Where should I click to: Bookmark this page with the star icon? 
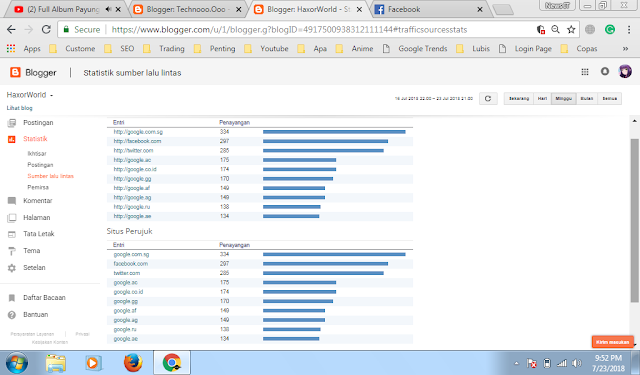coord(571,29)
